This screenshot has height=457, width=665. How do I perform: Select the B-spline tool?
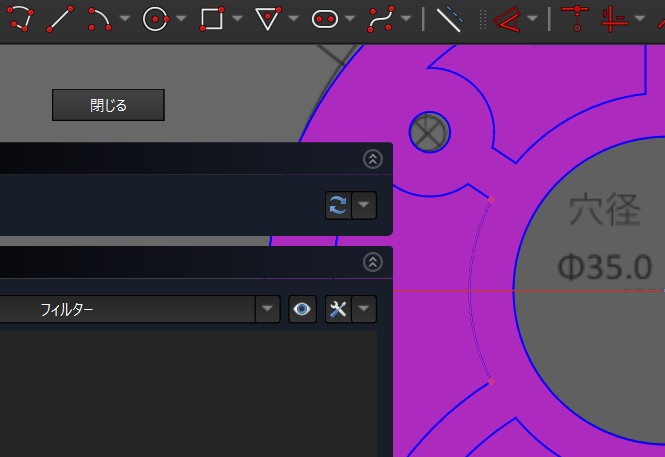point(381,18)
